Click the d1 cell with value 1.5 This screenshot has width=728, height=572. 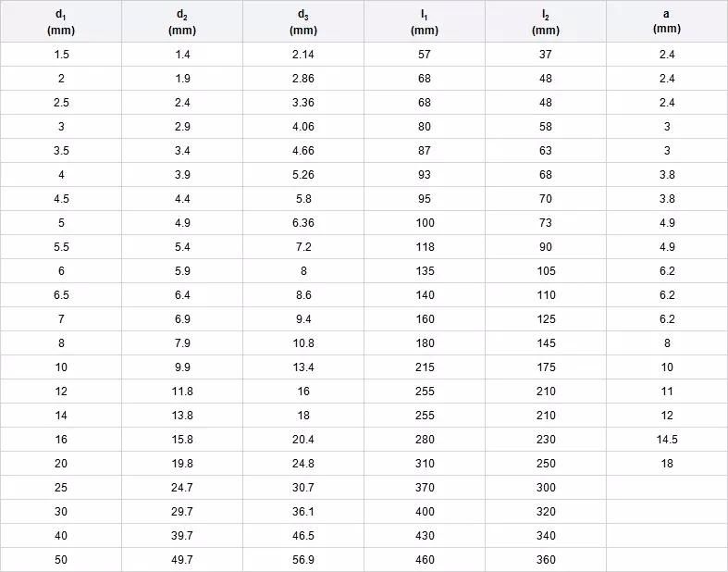[x=61, y=55]
